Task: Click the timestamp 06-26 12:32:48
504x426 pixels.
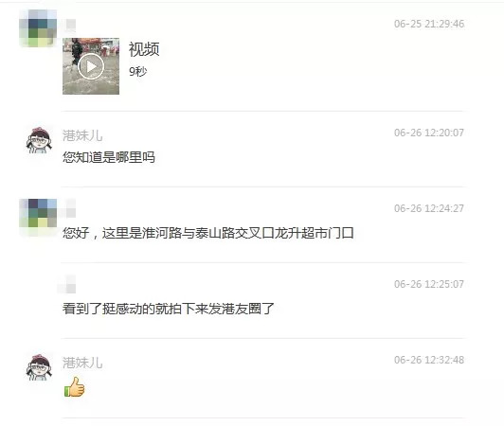Action: pos(429,360)
